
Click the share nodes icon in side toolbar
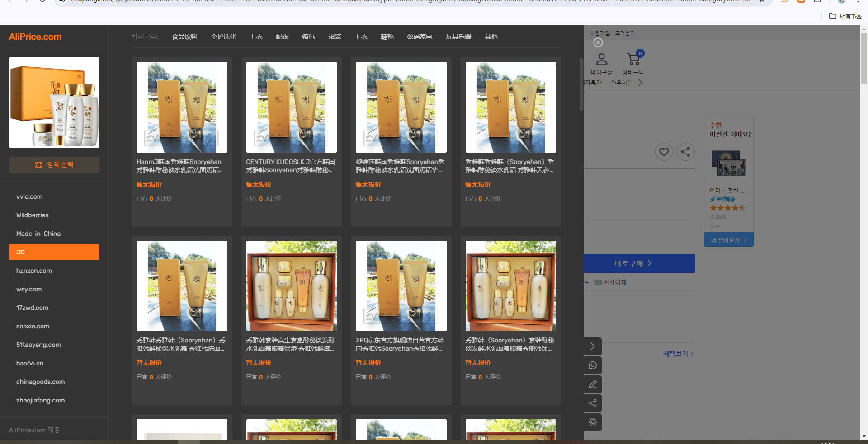click(593, 403)
